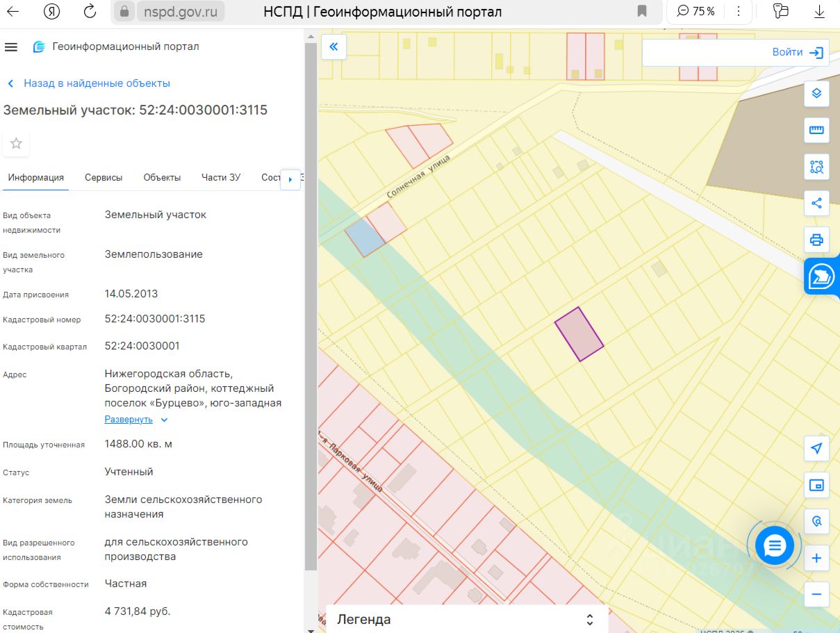Expand the Легенда panel

[x=466, y=619]
